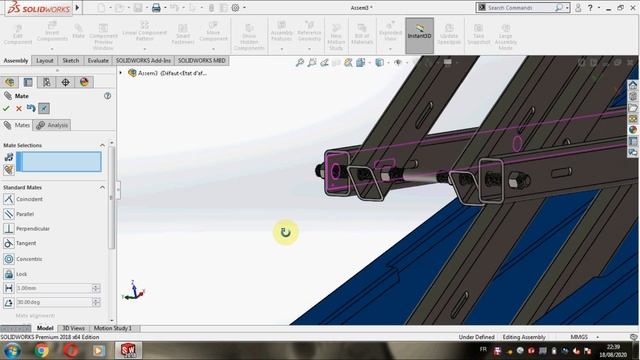Open the Options gear icon
640x360 pixels.
click(x=236, y=8)
